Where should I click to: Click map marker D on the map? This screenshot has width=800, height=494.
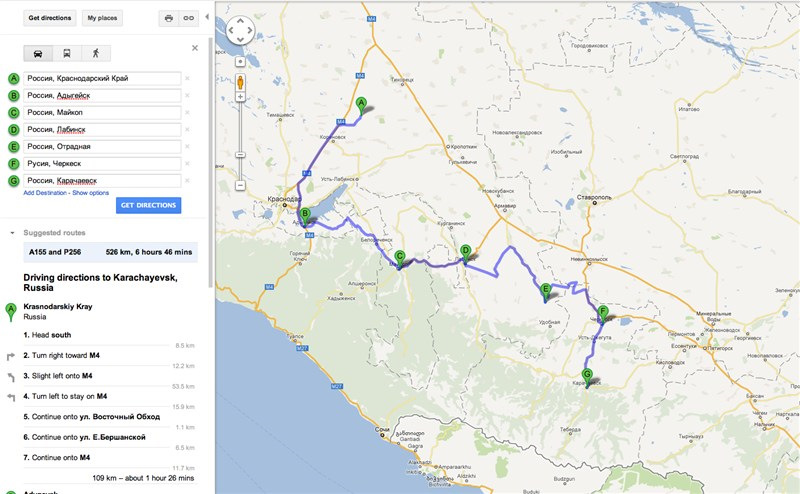point(465,254)
